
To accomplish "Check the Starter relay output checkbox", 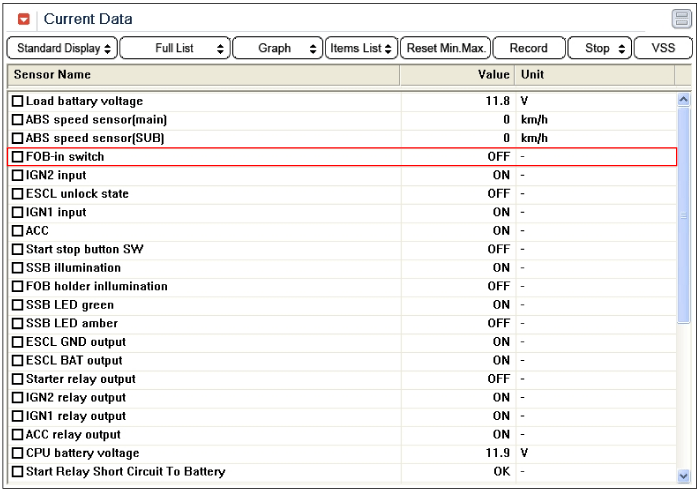I will pos(17,379).
